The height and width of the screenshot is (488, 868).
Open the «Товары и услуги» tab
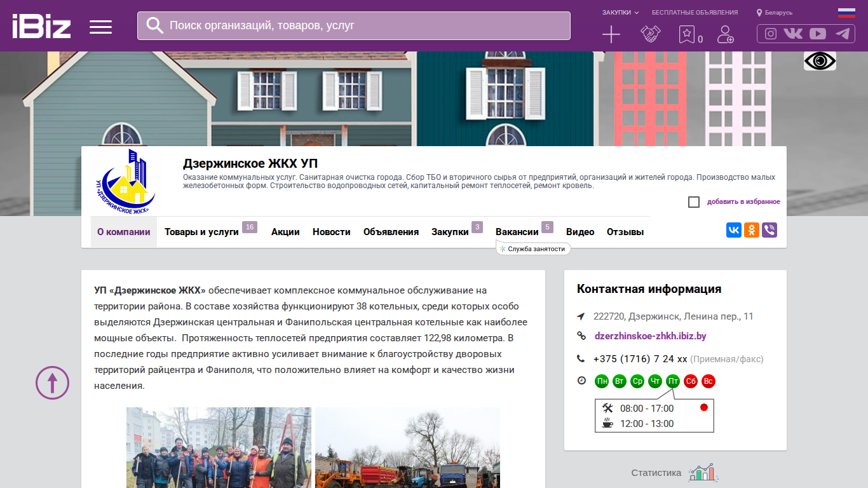pyautogui.click(x=201, y=232)
